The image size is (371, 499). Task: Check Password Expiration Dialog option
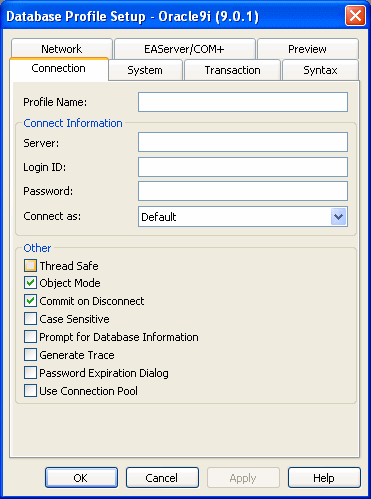pyautogui.click(x=30, y=373)
